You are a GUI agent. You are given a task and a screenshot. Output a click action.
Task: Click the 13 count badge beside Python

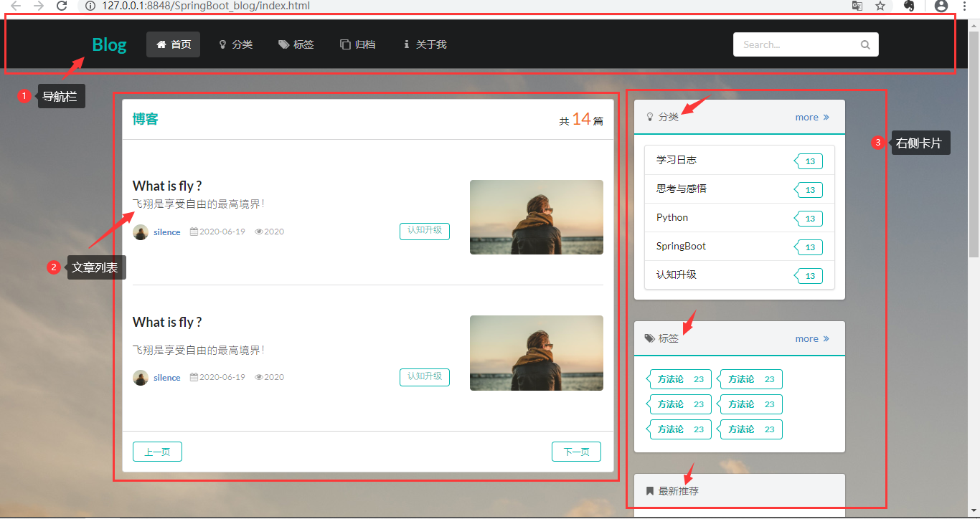coord(809,219)
